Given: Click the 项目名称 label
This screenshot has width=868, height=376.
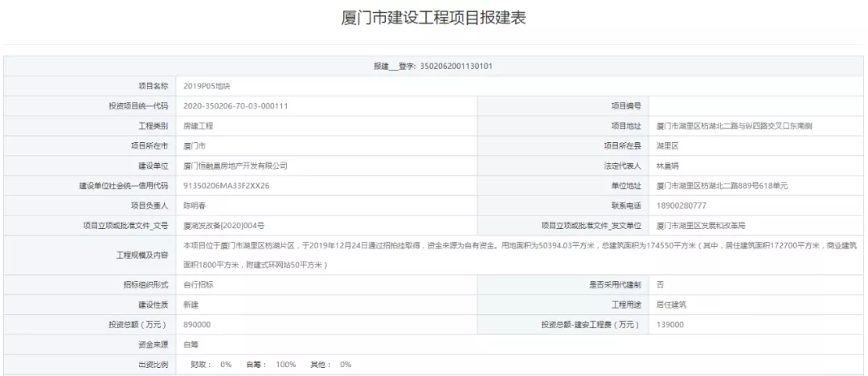Looking at the screenshot, I should [x=153, y=87].
